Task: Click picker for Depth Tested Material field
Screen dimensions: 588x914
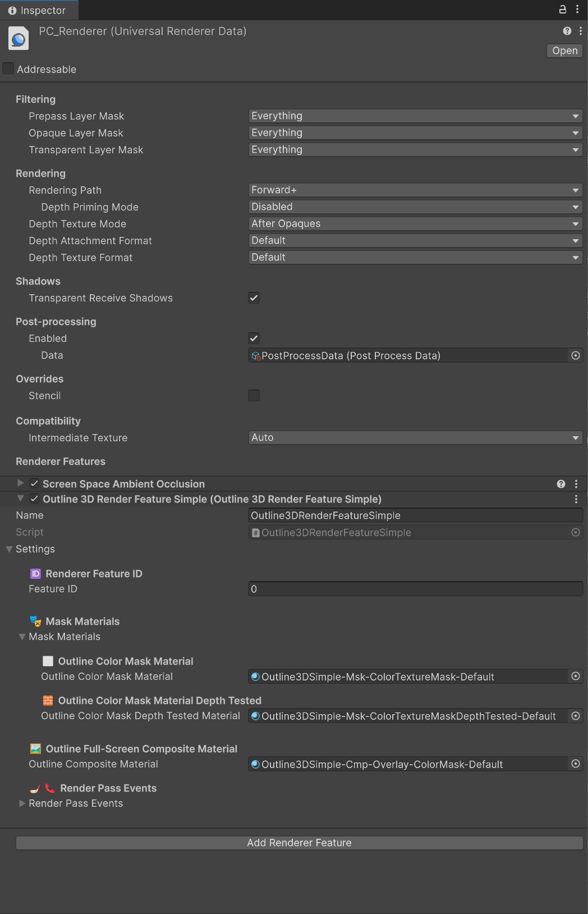Action: 575,716
